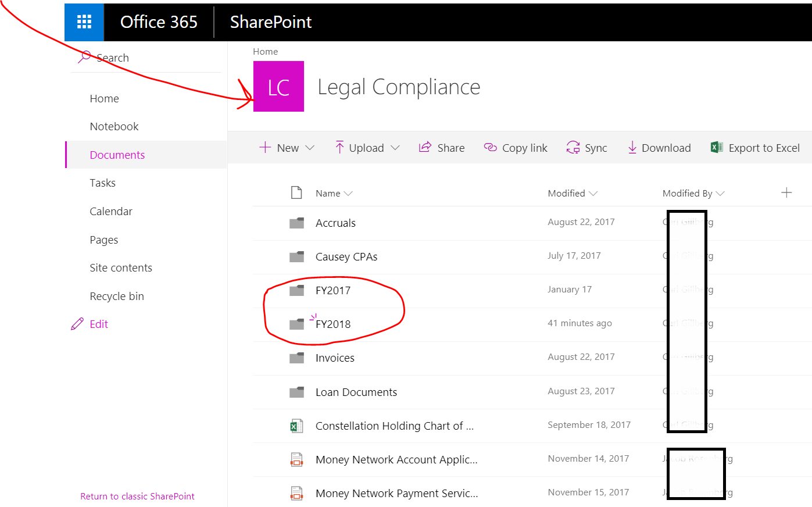Open Tasks in left navigation
Screen dimensions: 812x507
coord(102,183)
